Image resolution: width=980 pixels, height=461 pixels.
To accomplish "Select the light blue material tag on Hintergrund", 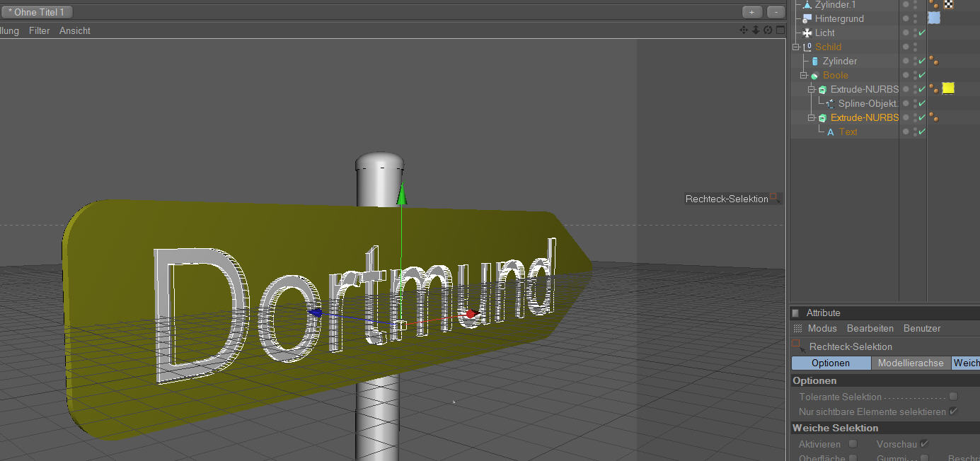I will pos(934,18).
